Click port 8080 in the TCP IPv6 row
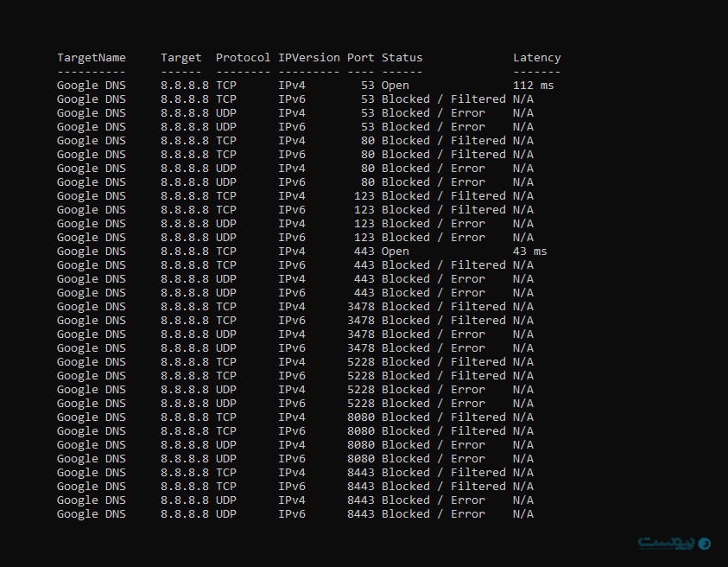728x567 pixels. [361, 431]
